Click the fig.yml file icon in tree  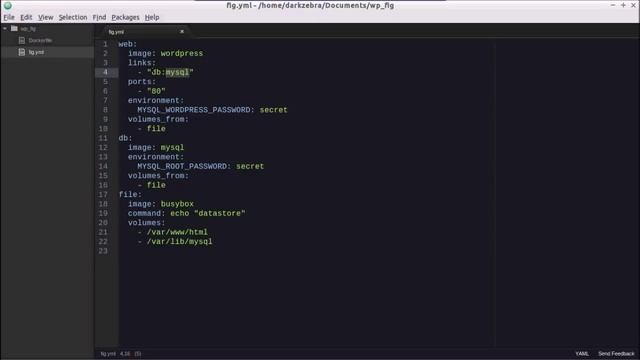[22, 52]
